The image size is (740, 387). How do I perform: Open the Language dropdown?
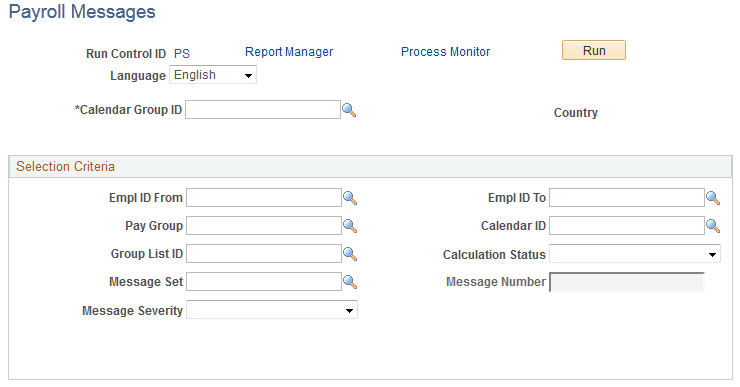tap(213, 75)
